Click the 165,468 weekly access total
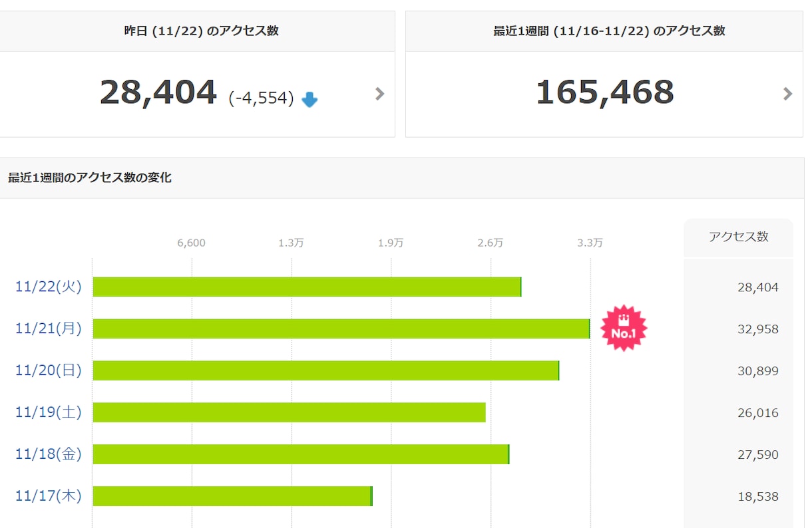This screenshot has width=812, height=528. point(605,92)
